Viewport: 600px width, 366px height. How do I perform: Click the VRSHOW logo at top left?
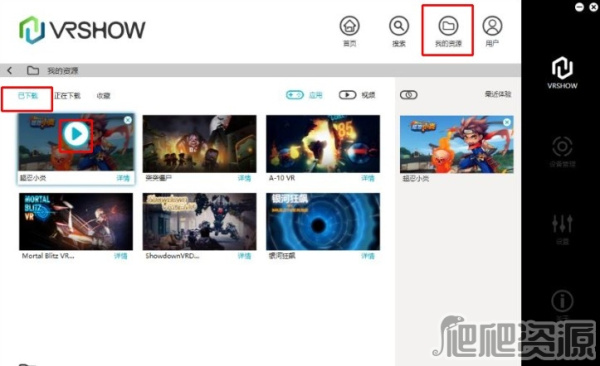[82, 30]
